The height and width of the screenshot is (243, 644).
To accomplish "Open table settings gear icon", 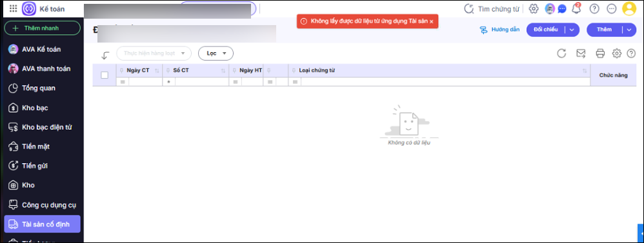I will 617,53.
